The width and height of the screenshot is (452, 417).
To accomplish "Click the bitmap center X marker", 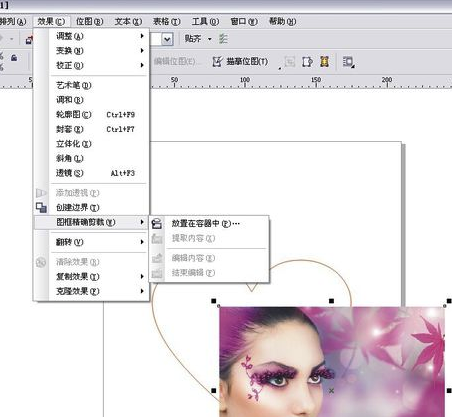I will point(331,390).
